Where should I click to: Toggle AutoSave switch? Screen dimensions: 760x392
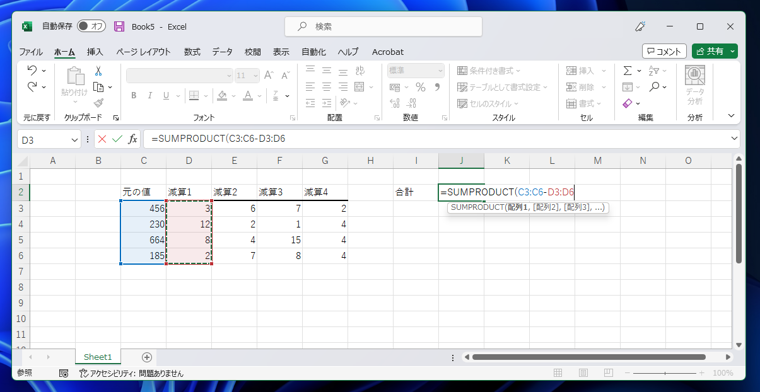(91, 26)
